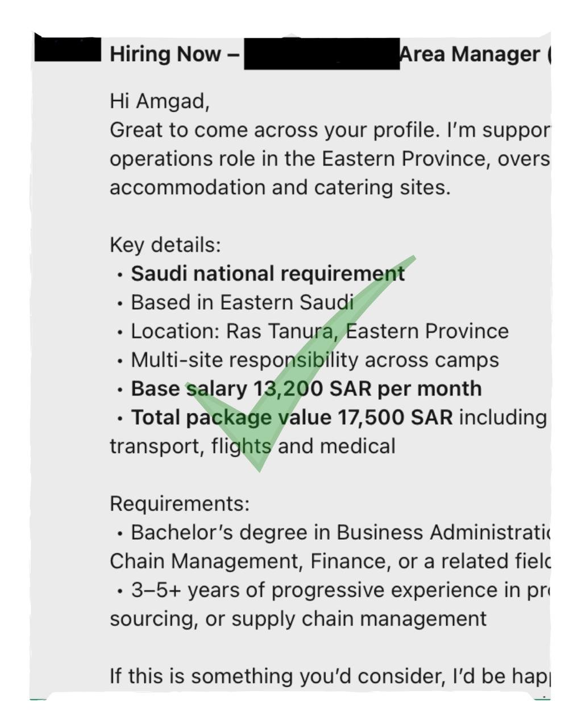Click "sourcing, or supply chain management" line

[298, 619]
